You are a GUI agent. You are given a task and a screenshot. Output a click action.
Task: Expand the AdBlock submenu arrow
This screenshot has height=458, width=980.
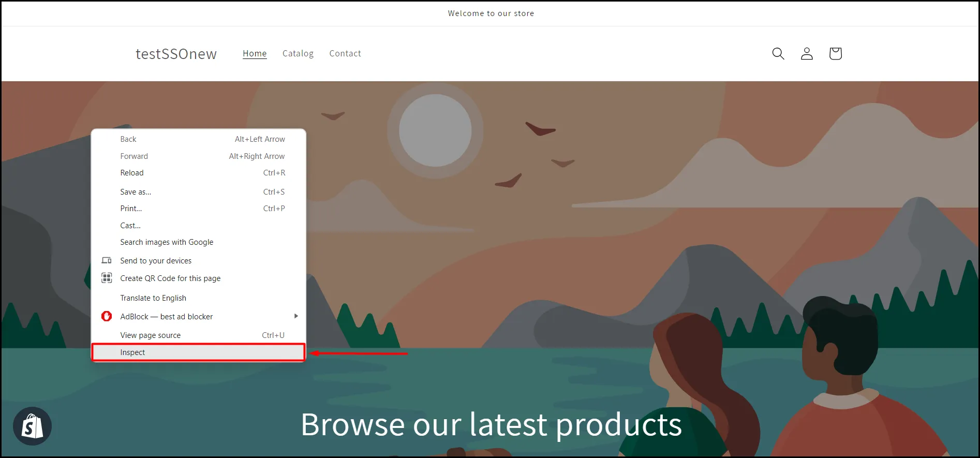point(296,316)
